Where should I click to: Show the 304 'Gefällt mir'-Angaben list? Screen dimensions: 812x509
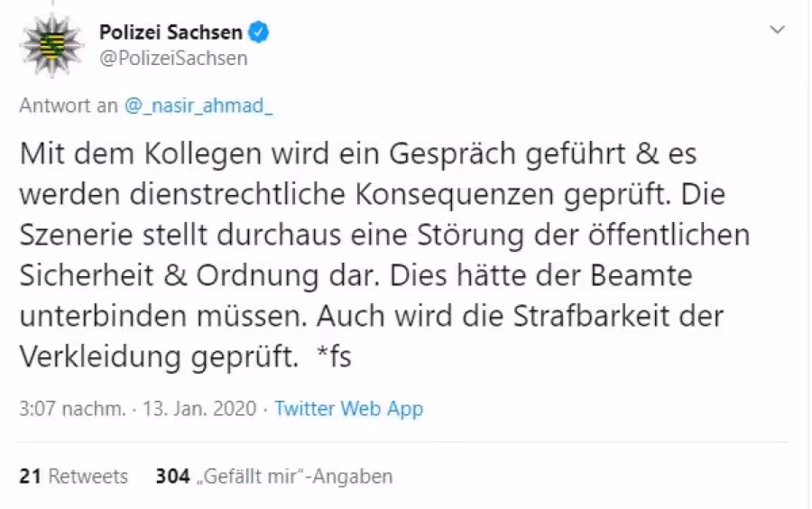(274, 476)
